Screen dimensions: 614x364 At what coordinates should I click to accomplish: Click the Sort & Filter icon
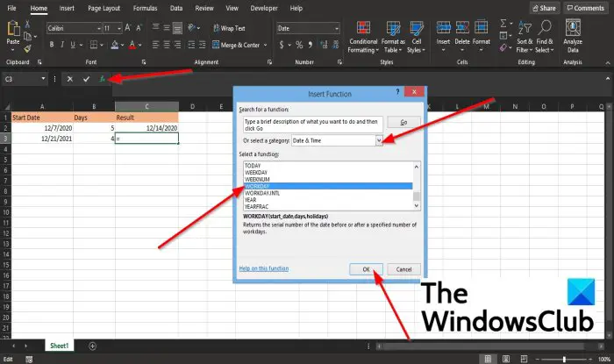pos(525,28)
